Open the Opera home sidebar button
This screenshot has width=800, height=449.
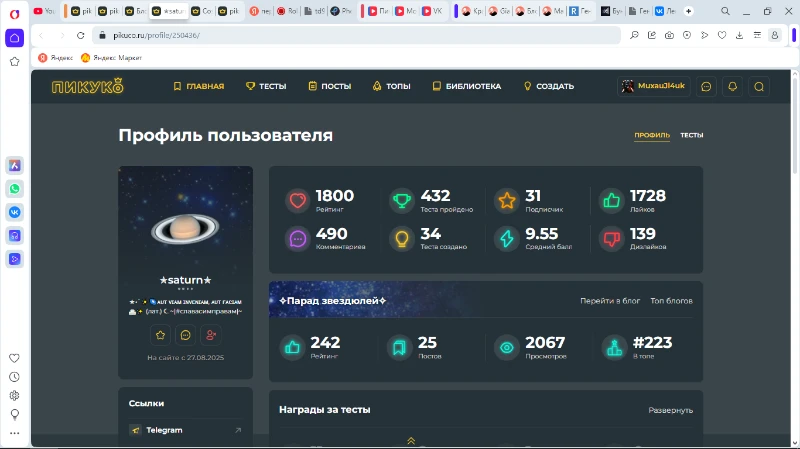click(x=14, y=38)
